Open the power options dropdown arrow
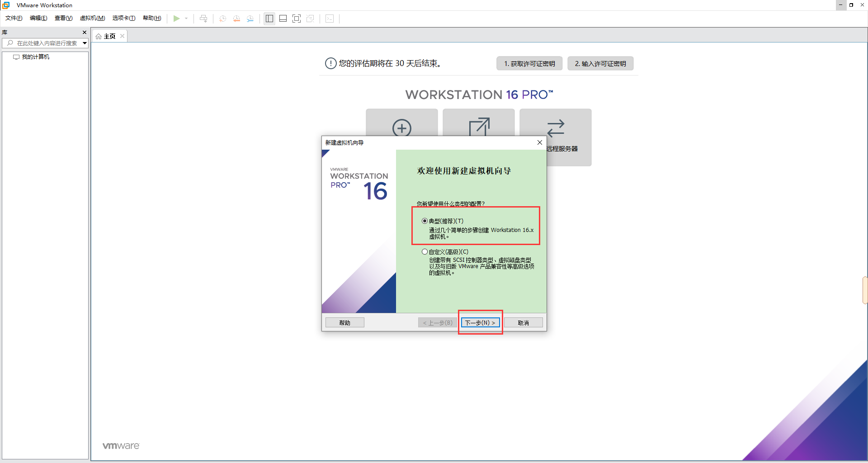Viewport: 868px width, 463px height. pyautogui.click(x=186, y=19)
